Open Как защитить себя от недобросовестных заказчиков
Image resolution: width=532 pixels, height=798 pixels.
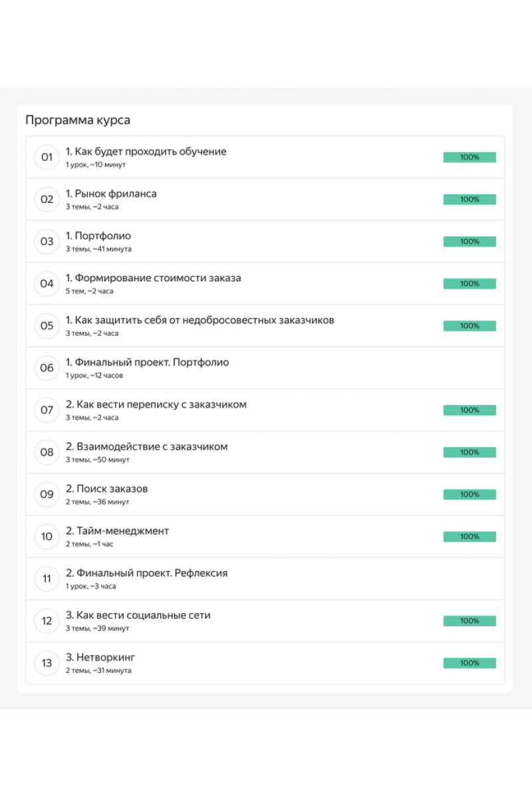coord(199,320)
